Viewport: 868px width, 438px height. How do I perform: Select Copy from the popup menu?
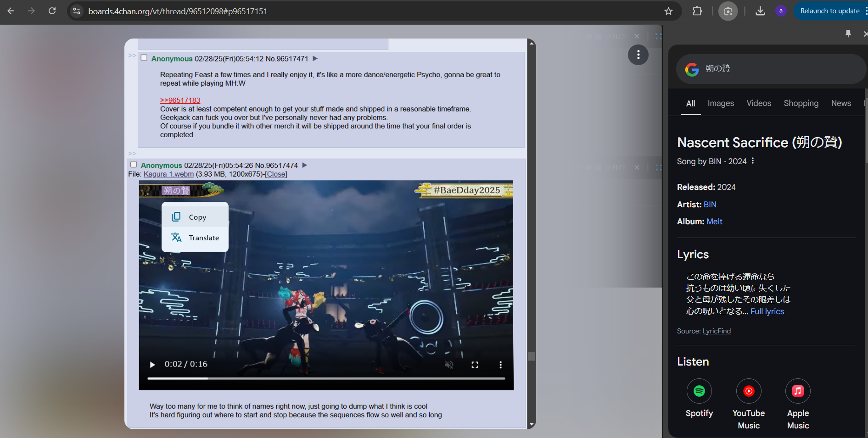pos(195,217)
